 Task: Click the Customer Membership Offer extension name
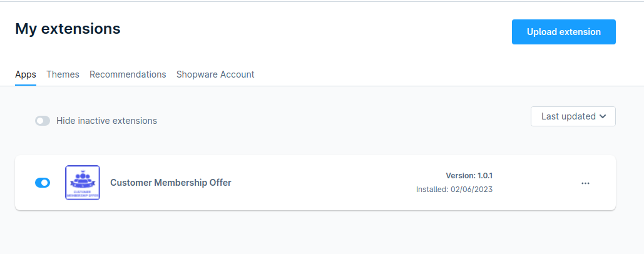[170, 183]
